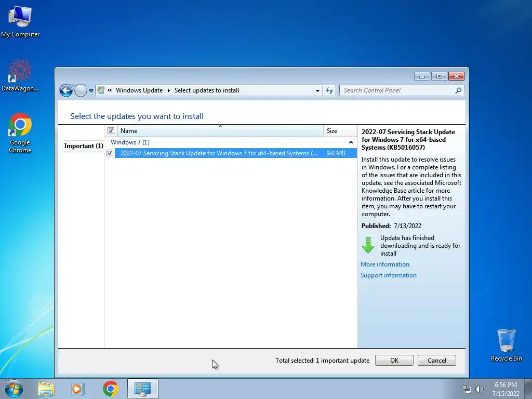Open the DataWagon desktop shortcut
This screenshot has height=399, width=532.
tap(20, 76)
